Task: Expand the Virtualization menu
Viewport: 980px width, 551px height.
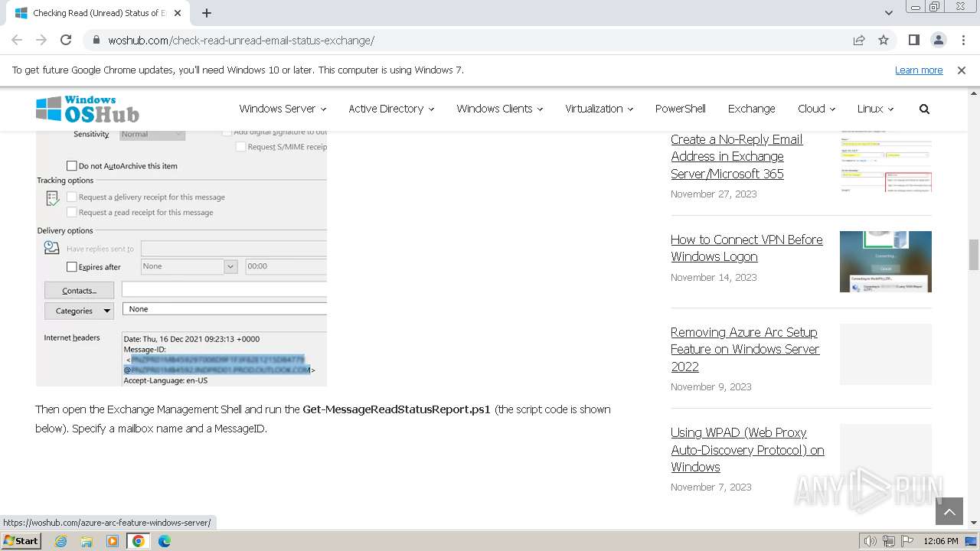Action: pos(599,109)
